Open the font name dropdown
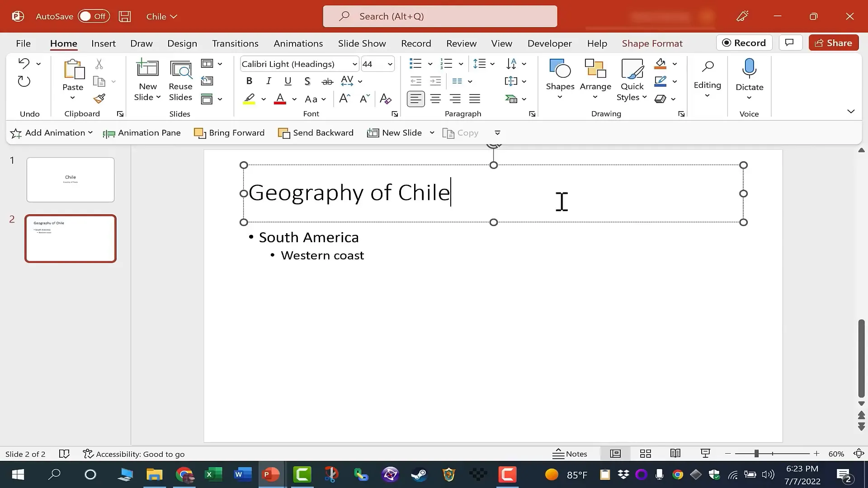868x488 pixels. pyautogui.click(x=354, y=64)
